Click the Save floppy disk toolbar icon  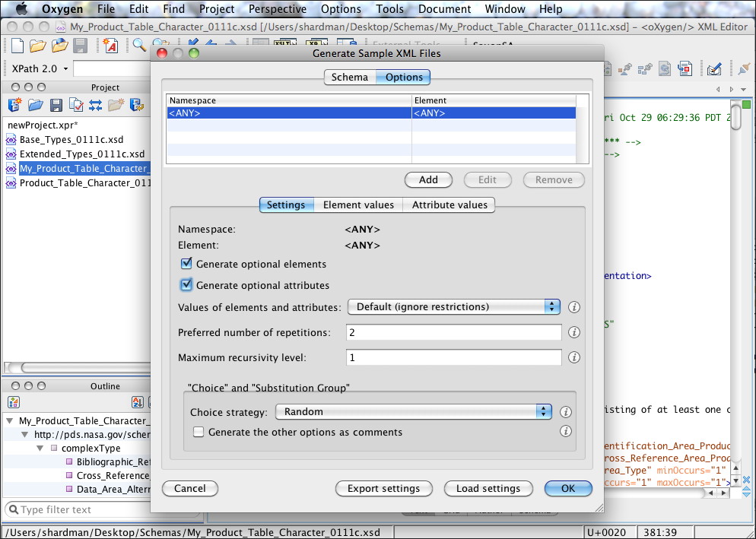point(81,46)
